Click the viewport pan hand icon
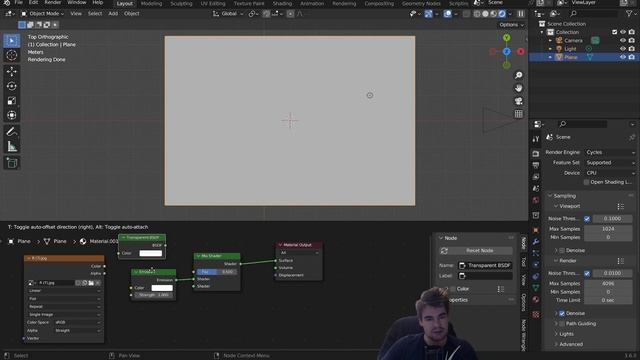 [518, 88]
